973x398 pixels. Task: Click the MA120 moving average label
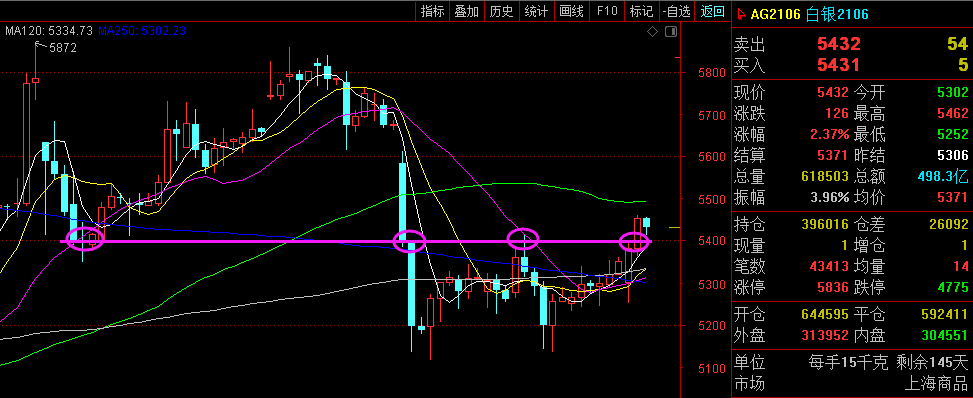tap(48, 30)
